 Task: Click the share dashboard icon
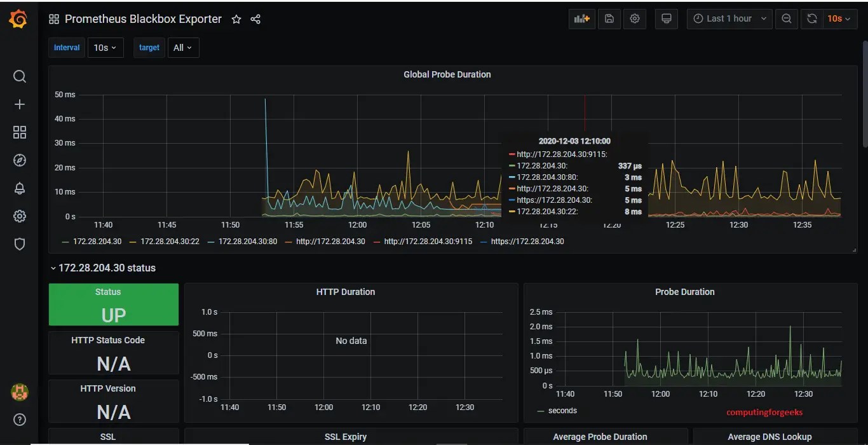(255, 19)
